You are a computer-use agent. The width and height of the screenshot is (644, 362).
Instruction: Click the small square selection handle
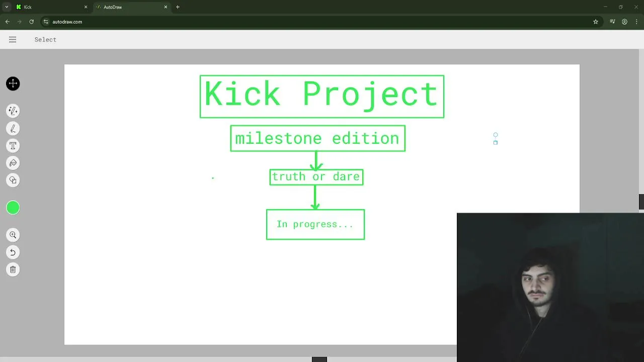click(x=496, y=143)
